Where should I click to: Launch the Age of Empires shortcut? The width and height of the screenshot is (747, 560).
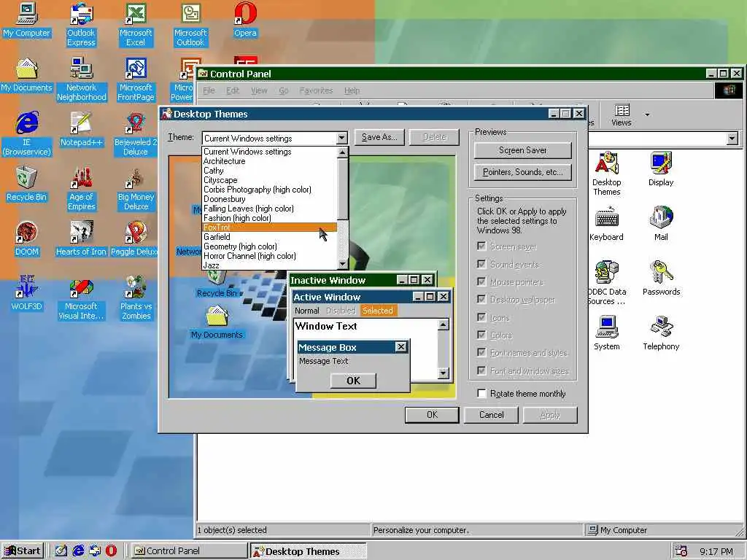pos(82,189)
